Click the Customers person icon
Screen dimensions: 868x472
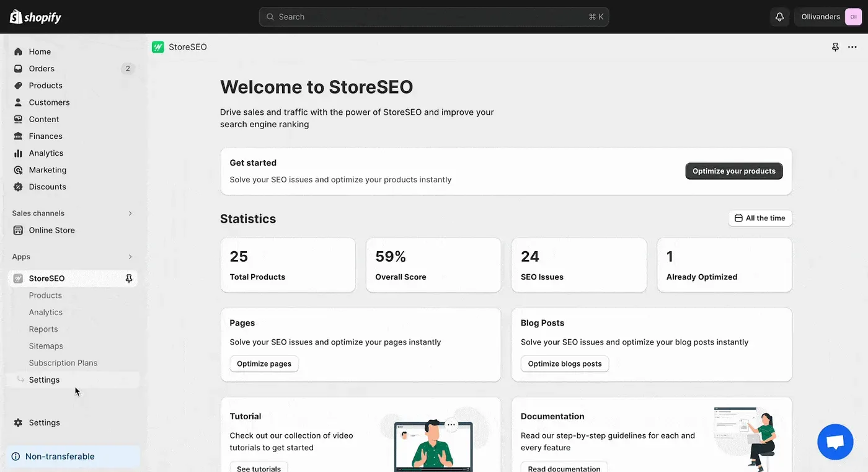coord(18,102)
